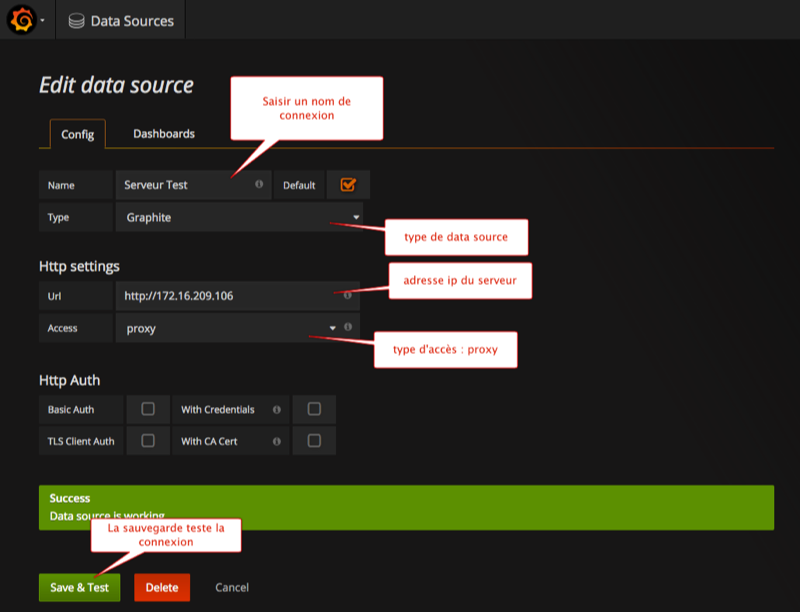Enable the Basic Auth checkbox

(x=148, y=409)
